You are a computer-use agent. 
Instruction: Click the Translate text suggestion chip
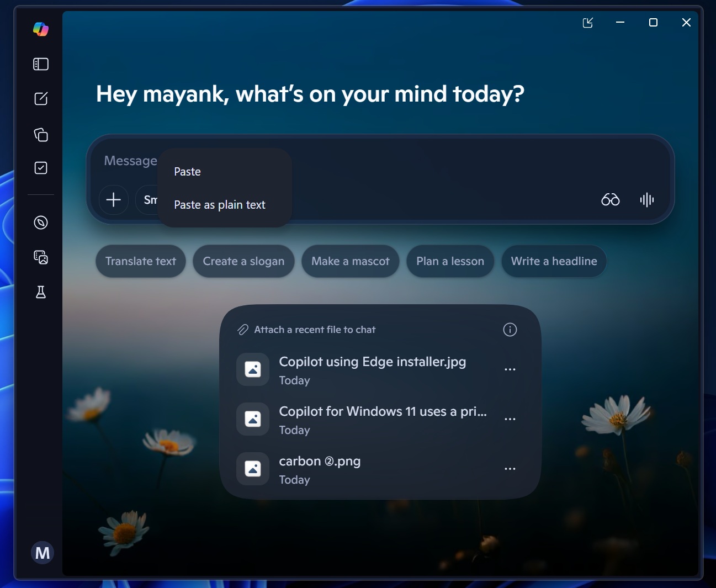pos(140,261)
